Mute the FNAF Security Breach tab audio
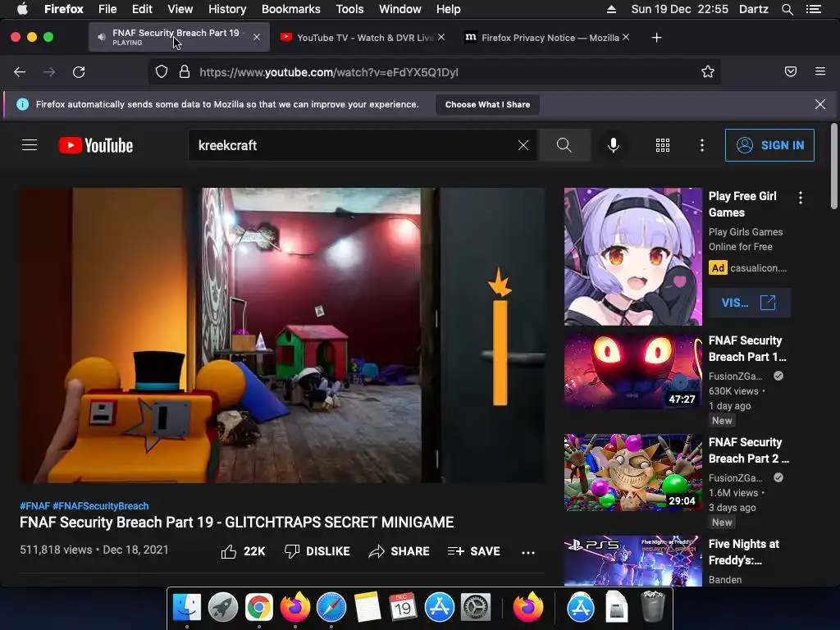Screen dimensions: 840x630 101,37
